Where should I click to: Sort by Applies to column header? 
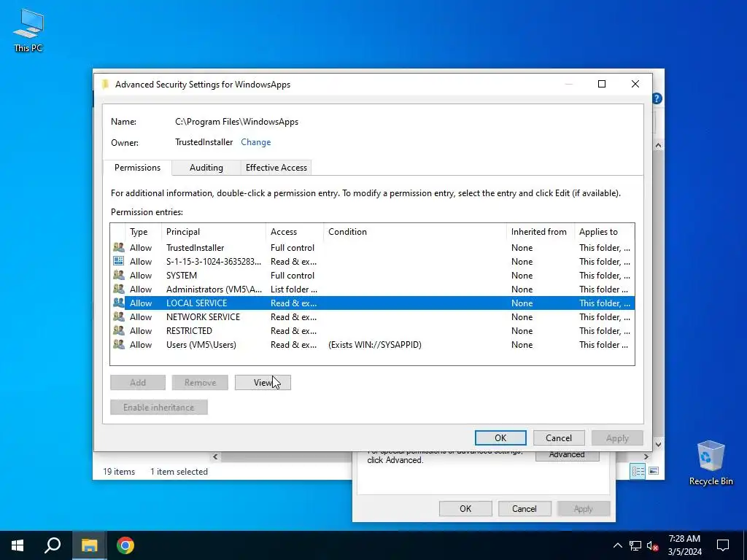coord(604,232)
